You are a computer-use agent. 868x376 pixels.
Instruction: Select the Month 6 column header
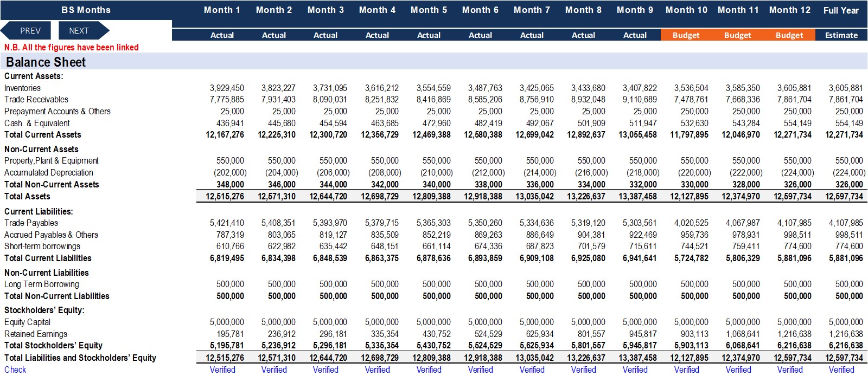pyautogui.click(x=480, y=10)
